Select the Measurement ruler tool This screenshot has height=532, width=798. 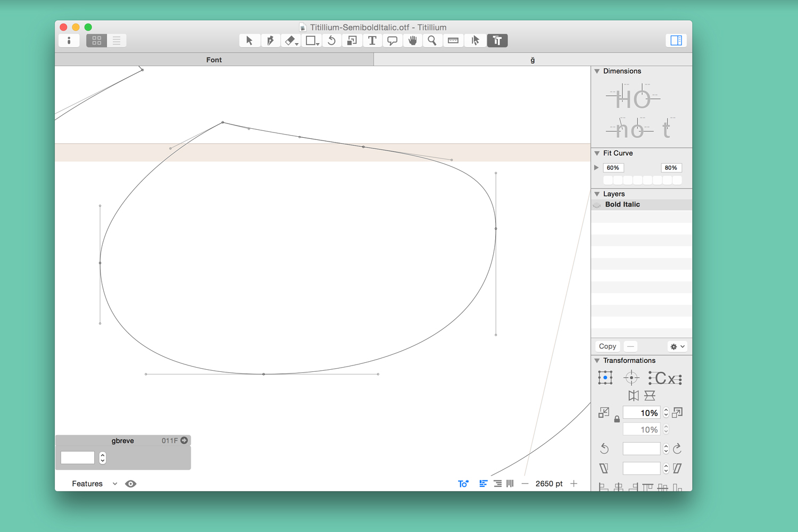[453, 40]
